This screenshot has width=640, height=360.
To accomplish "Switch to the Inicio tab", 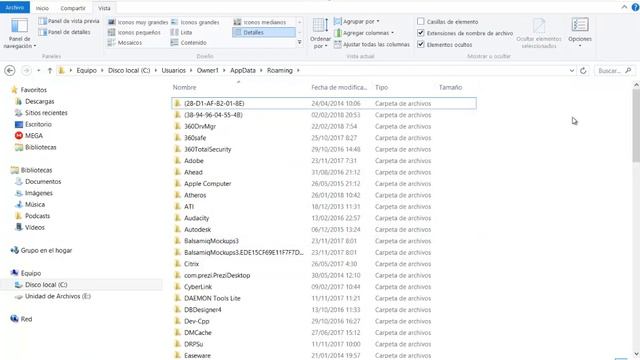I will (42, 8).
